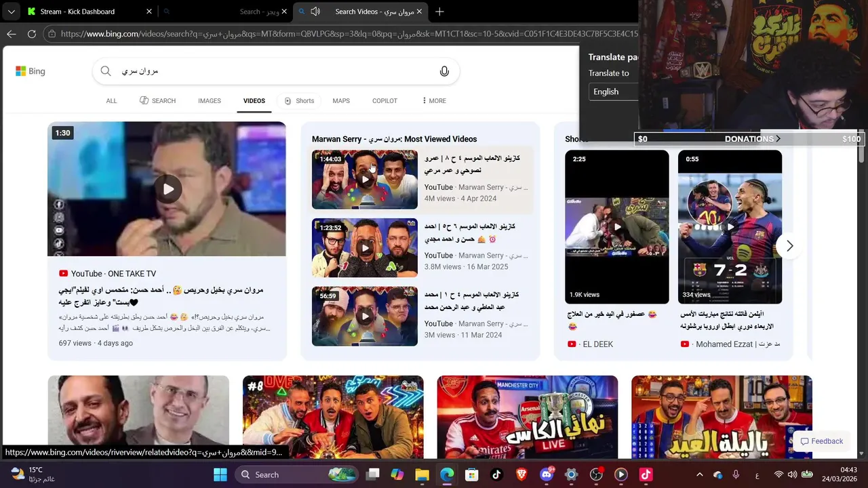
Task: Click the magnifier icon in Bing search box
Action: pyautogui.click(x=106, y=71)
